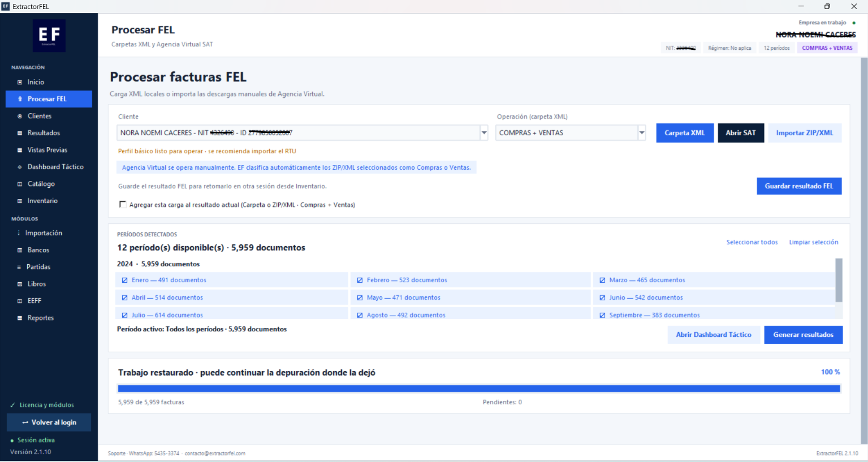868x462 pixels.
Task: Open Licencia y módulos
Action: (42, 405)
